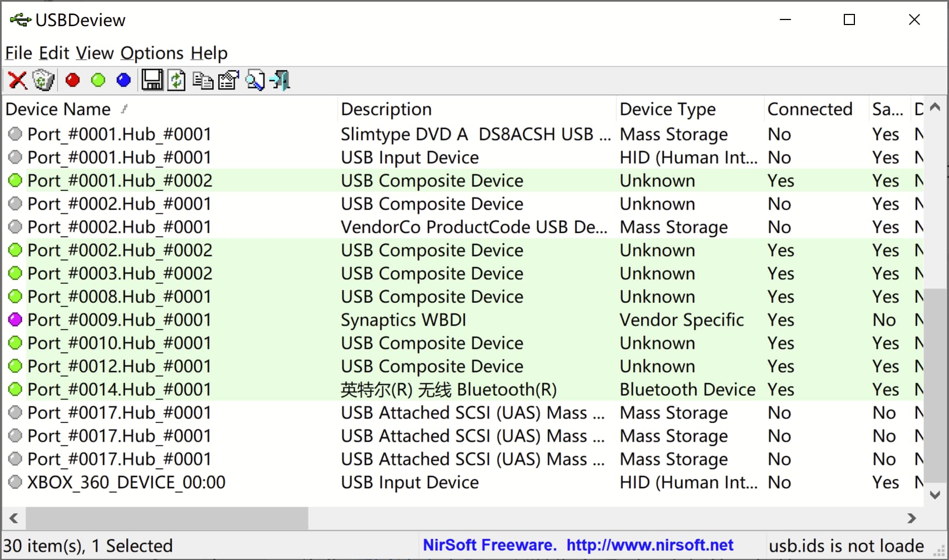Open the properties toolbar icon
Image resolution: width=949 pixels, height=560 pixels.
[228, 80]
